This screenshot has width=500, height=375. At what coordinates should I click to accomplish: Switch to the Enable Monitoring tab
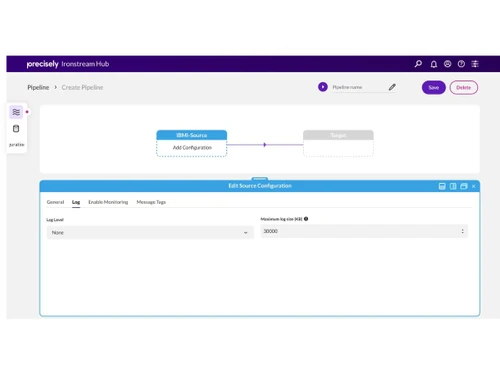click(108, 202)
